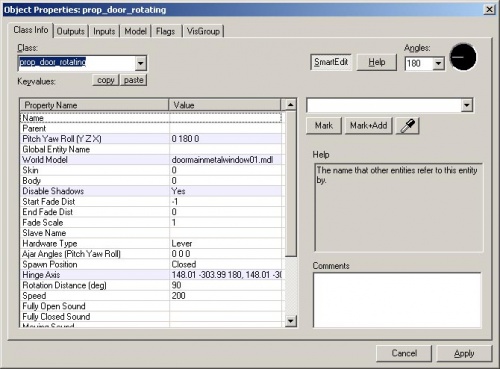Select the Ajar Angles (Pitch Yaw Roll) row

[x=151, y=254]
